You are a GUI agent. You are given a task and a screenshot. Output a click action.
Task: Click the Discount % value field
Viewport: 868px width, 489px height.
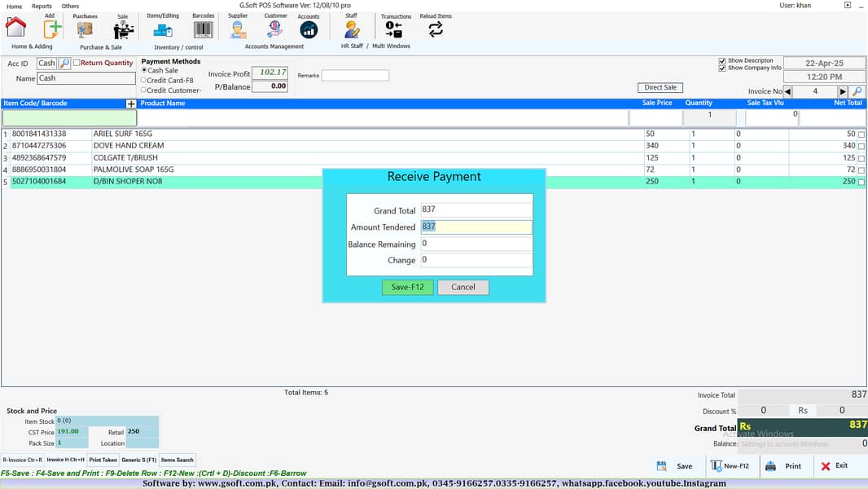pyautogui.click(x=764, y=411)
